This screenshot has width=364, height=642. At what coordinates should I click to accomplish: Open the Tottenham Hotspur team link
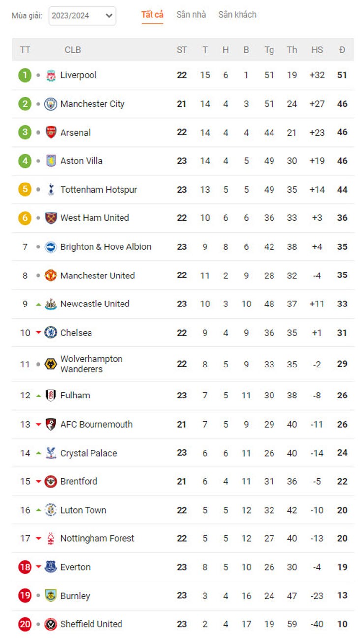point(98,190)
